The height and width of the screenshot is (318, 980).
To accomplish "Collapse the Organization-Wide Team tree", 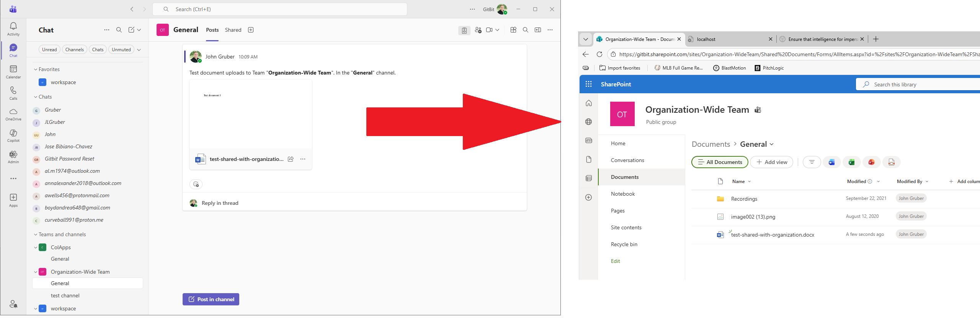I will click(x=36, y=272).
